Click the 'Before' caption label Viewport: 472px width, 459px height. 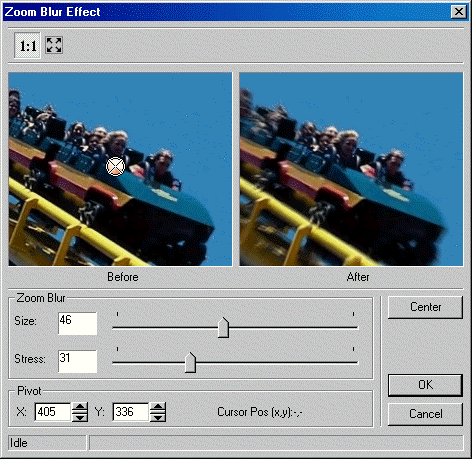click(x=123, y=277)
